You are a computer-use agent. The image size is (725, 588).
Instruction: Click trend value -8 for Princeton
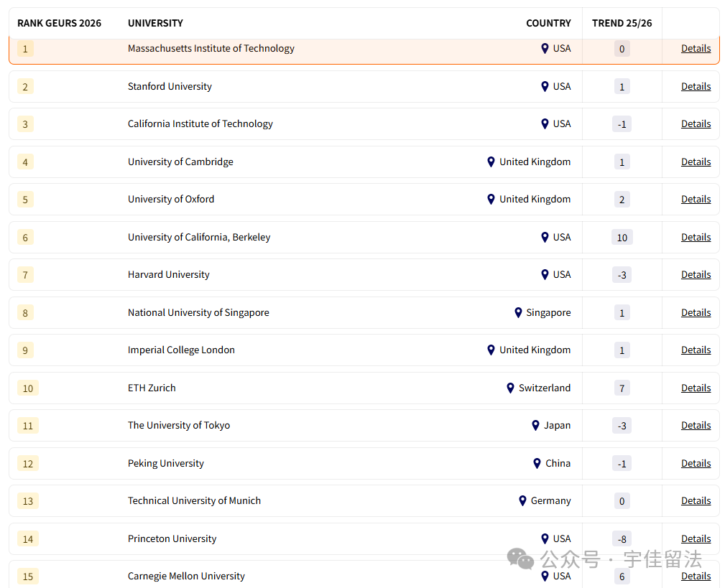pyautogui.click(x=622, y=539)
